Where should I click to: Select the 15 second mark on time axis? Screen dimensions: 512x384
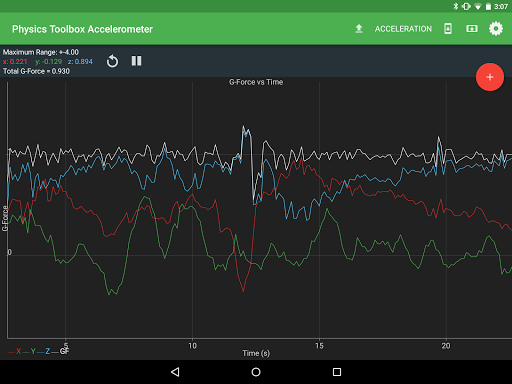(319, 346)
